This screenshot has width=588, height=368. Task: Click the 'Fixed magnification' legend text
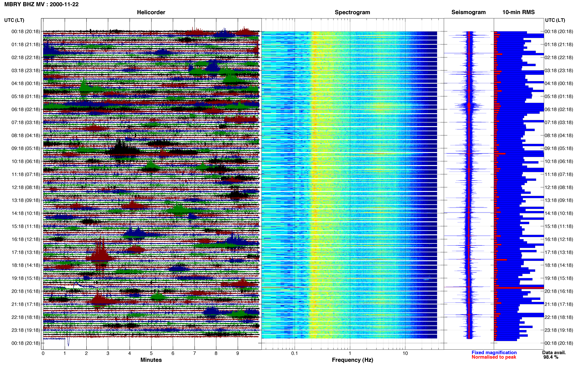point(494,352)
